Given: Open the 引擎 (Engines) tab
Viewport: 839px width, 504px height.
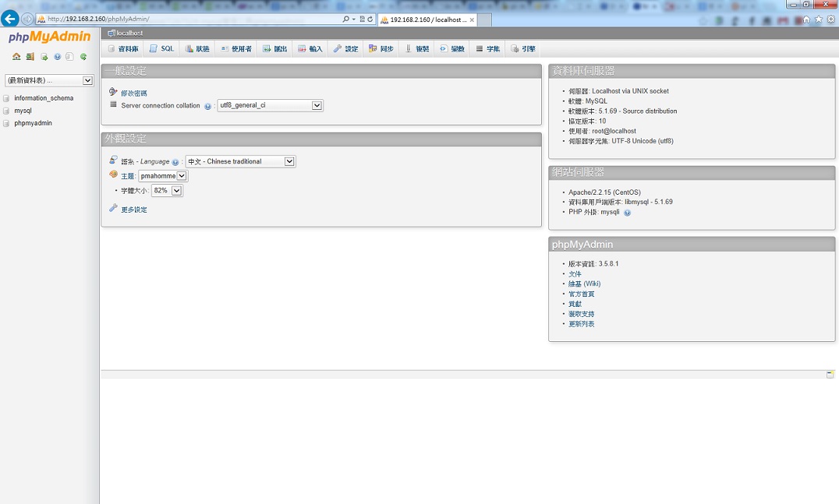Looking at the screenshot, I should tap(523, 48).
